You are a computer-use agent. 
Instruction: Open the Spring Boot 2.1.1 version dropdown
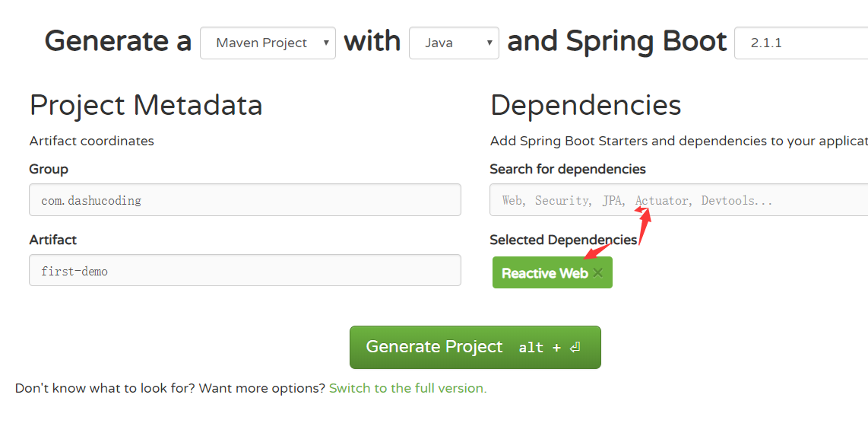coord(800,43)
